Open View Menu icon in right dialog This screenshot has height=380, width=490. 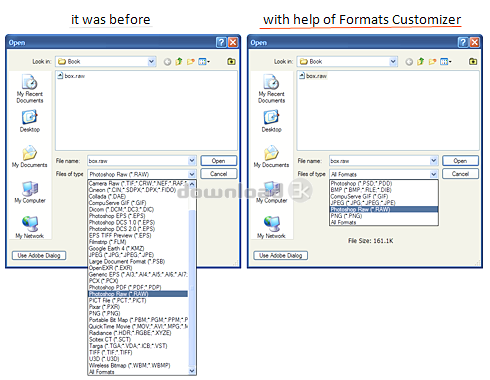[446, 61]
